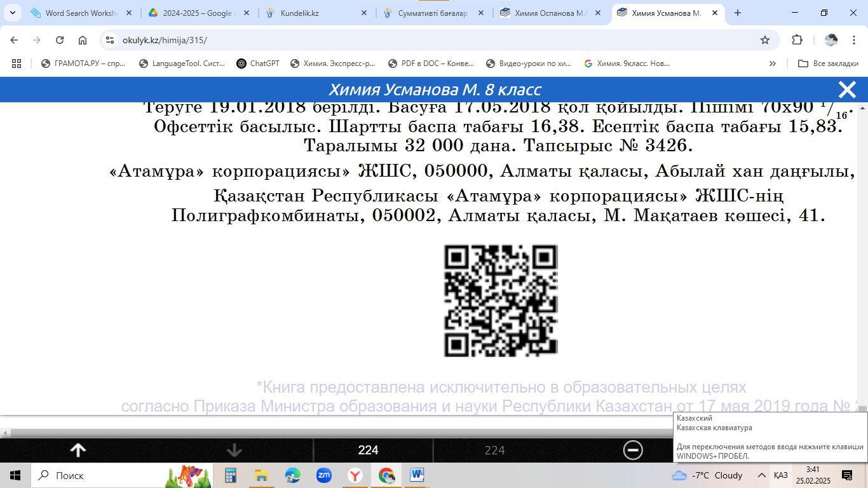Open the Windows Start menu

click(x=15, y=475)
